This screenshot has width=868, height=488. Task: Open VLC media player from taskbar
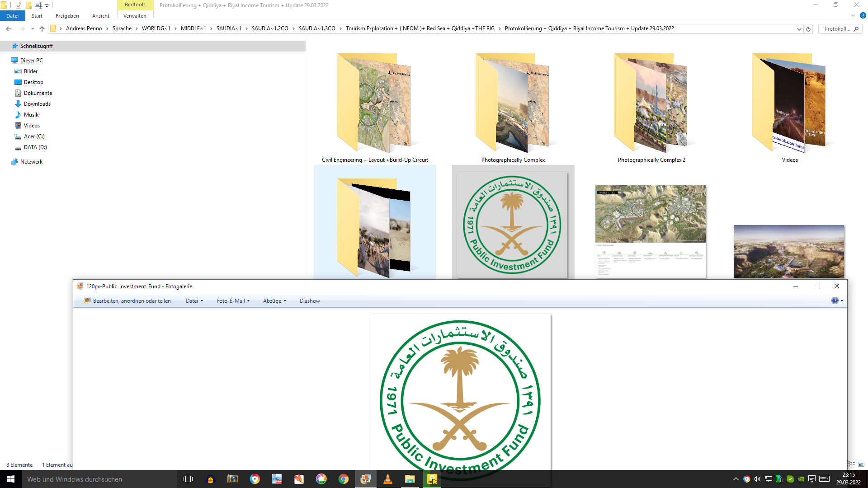click(388, 479)
